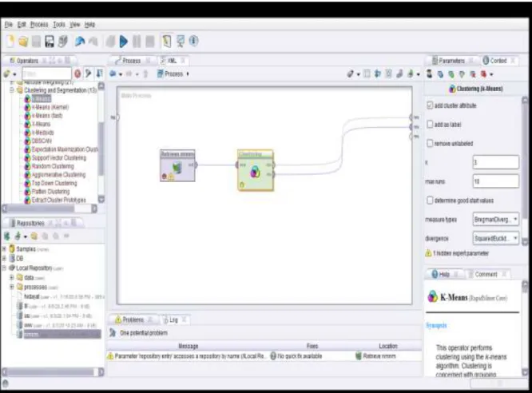Collapse the Clustering and Segmentation tree folder
532x393 pixels.
(x=12, y=90)
